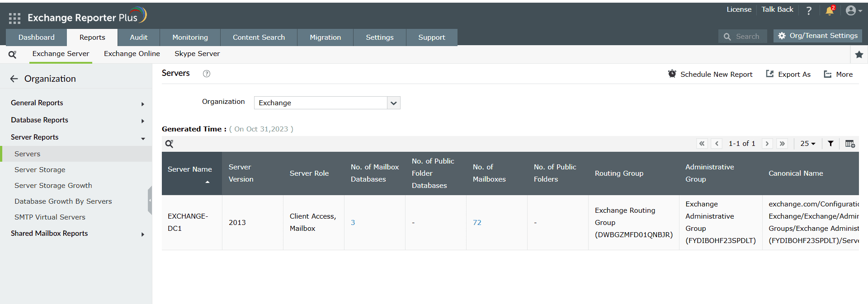Open the apps grid launcher icon
The height and width of the screenshot is (304, 868).
tap(14, 18)
